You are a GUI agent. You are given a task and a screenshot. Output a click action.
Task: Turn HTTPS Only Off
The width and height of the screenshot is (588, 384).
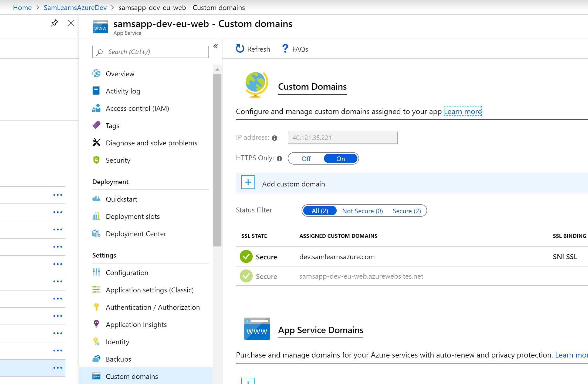(306, 159)
